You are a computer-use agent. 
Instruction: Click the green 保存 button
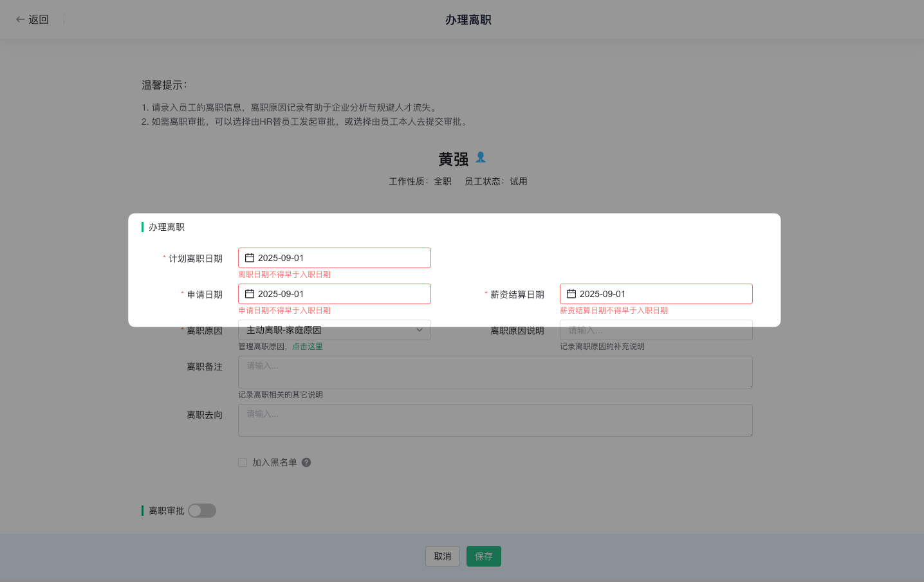[484, 556]
